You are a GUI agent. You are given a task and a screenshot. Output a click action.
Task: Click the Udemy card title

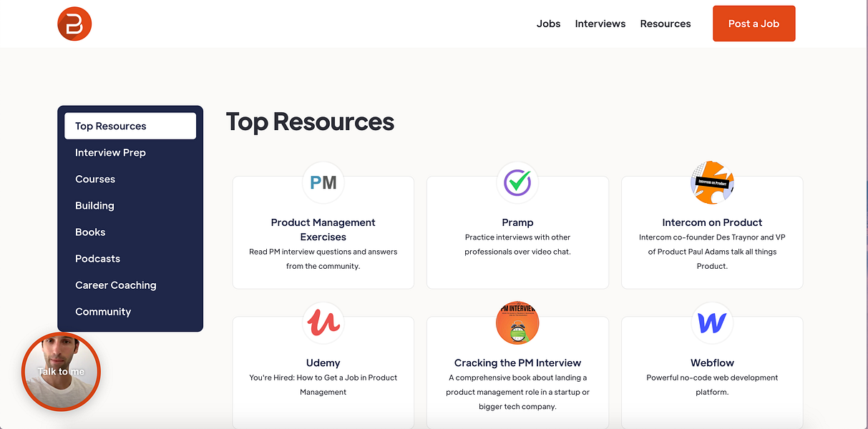coord(323,363)
